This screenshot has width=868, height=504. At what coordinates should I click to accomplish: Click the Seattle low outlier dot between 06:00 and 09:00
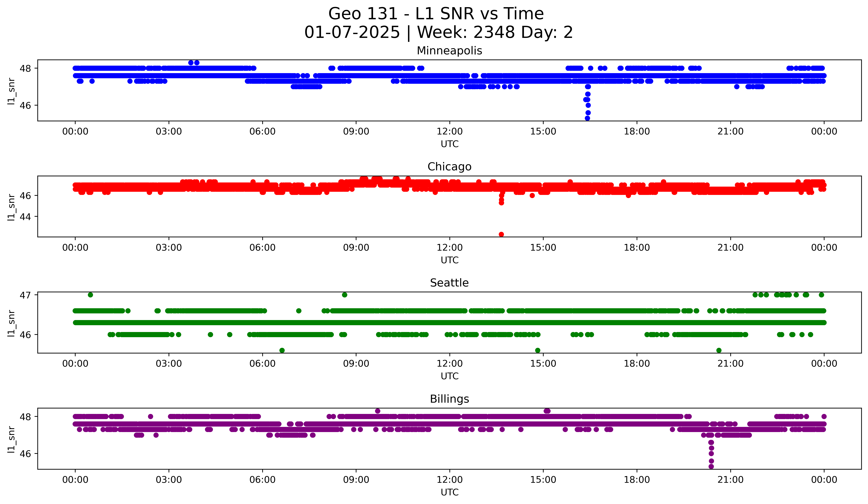[x=282, y=350]
